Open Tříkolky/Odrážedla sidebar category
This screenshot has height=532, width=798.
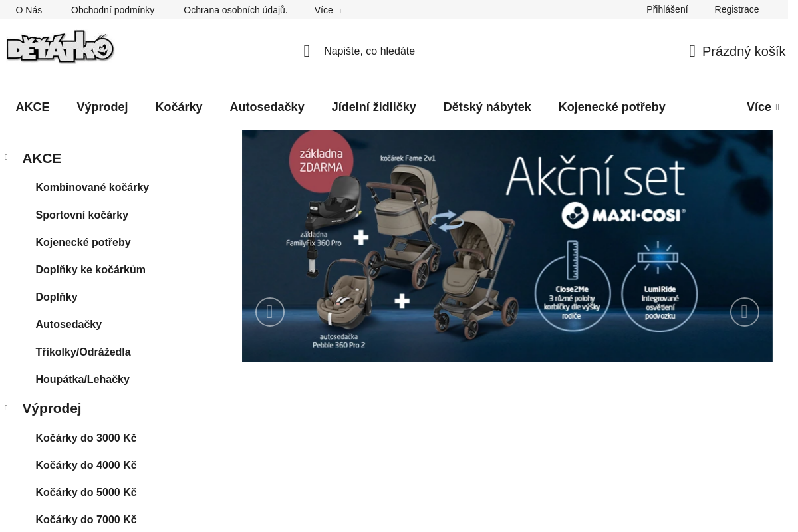pos(83,352)
